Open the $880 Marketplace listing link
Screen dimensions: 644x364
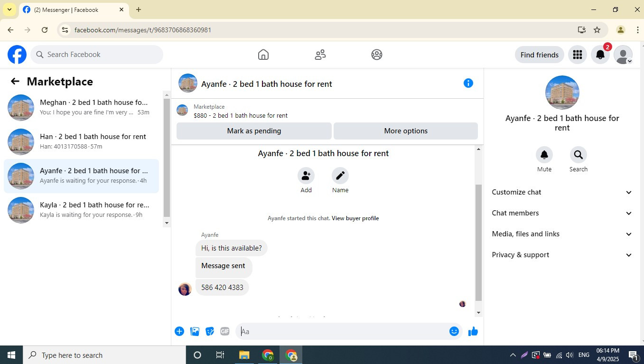[241, 115]
